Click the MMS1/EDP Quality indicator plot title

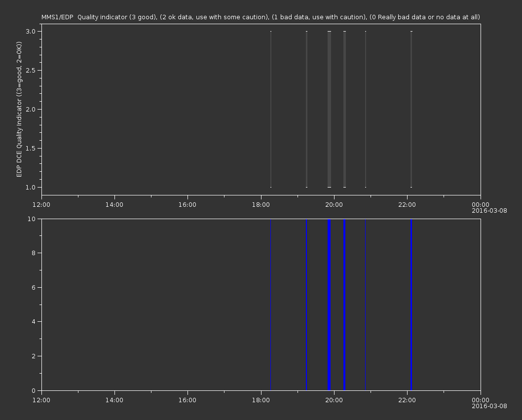click(261, 17)
